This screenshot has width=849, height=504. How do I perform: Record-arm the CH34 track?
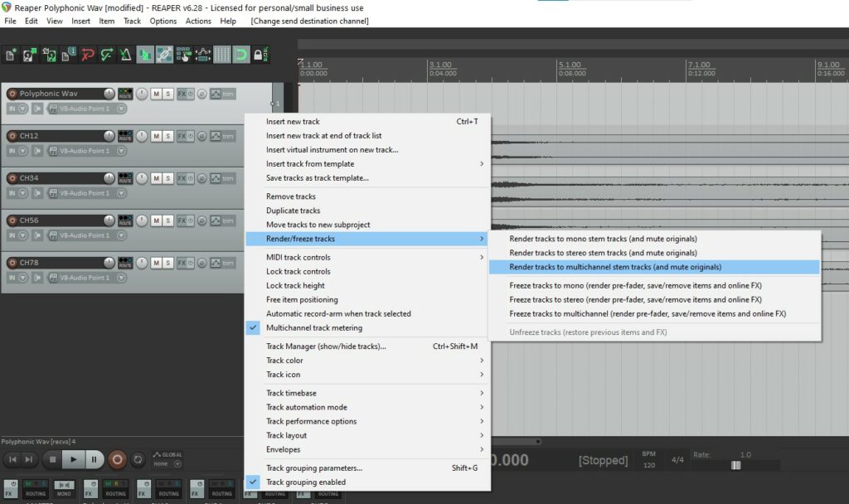12,178
